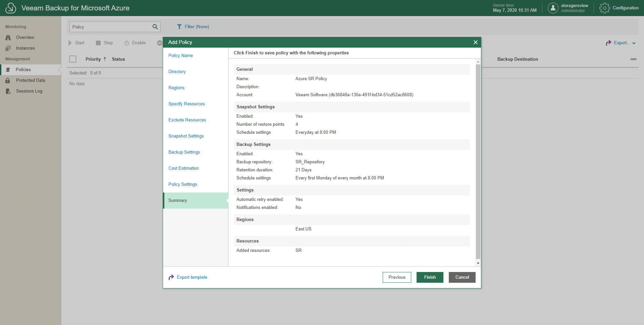Select the Summary wizard step

point(196,201)
